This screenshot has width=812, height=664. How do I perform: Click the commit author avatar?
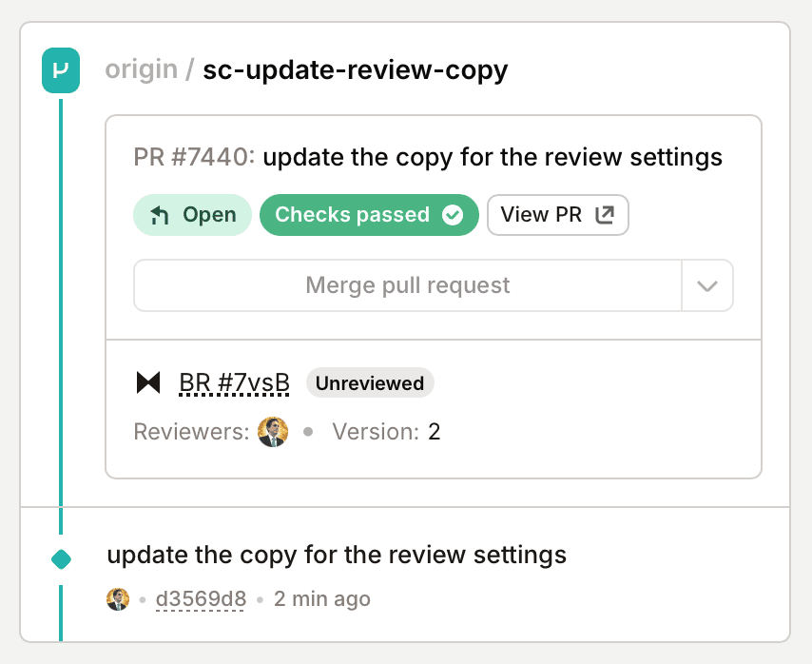[x=118, y=599]
